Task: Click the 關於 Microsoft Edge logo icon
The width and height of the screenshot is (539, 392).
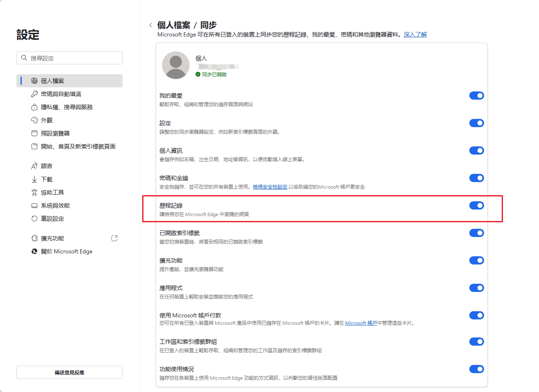Action: pos(34,251)
